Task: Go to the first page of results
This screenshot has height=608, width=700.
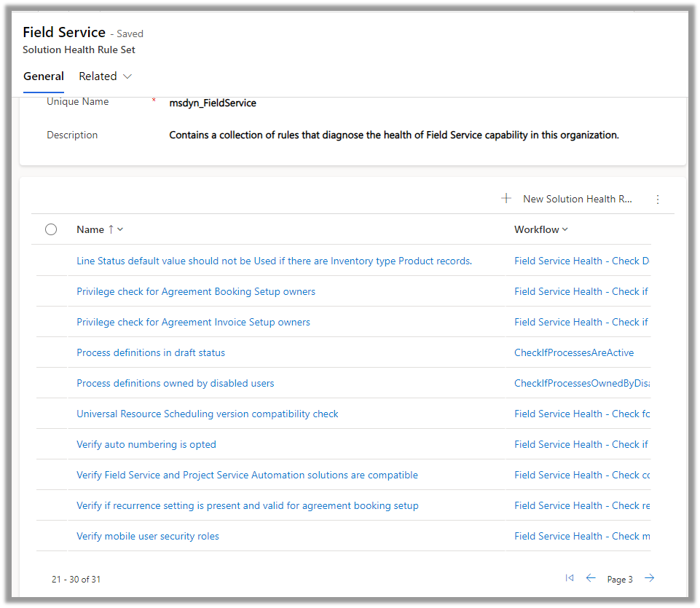Action: (x=570, y=578)
